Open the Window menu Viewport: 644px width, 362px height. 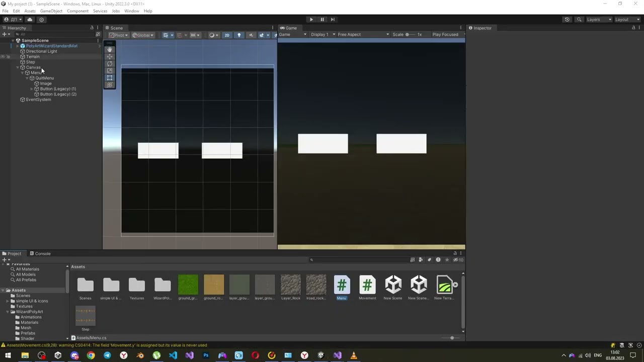point(131,11)
